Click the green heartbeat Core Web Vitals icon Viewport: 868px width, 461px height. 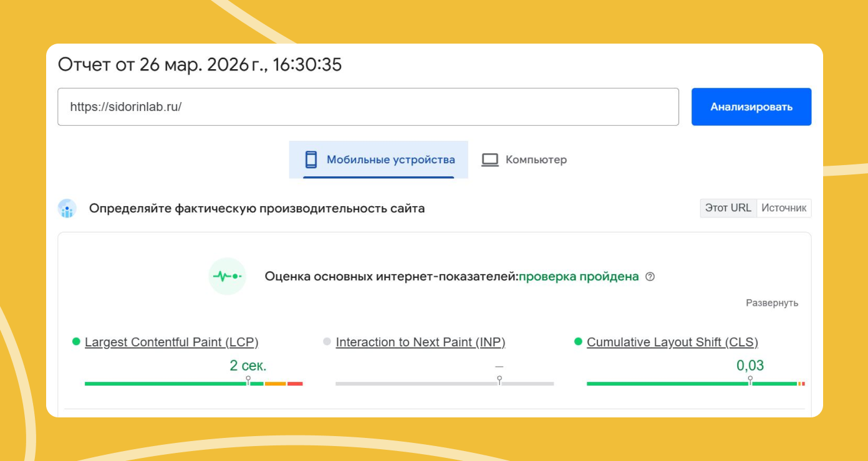pos(227,276)
